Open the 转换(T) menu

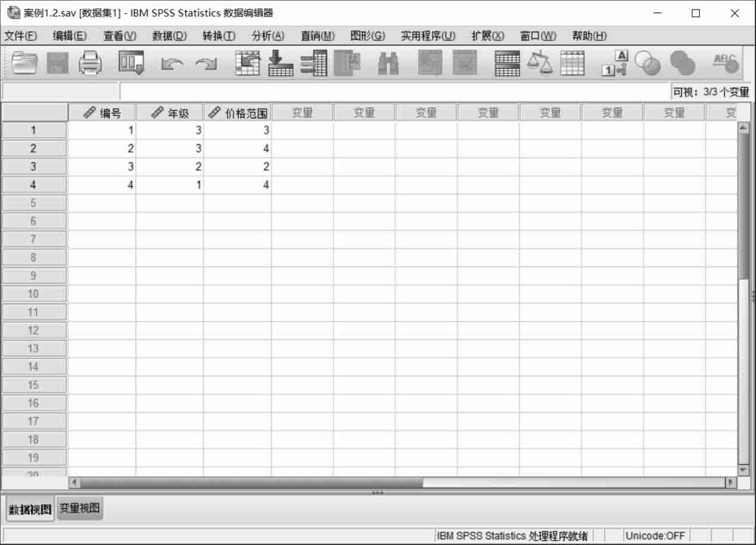tap(219, 36)
